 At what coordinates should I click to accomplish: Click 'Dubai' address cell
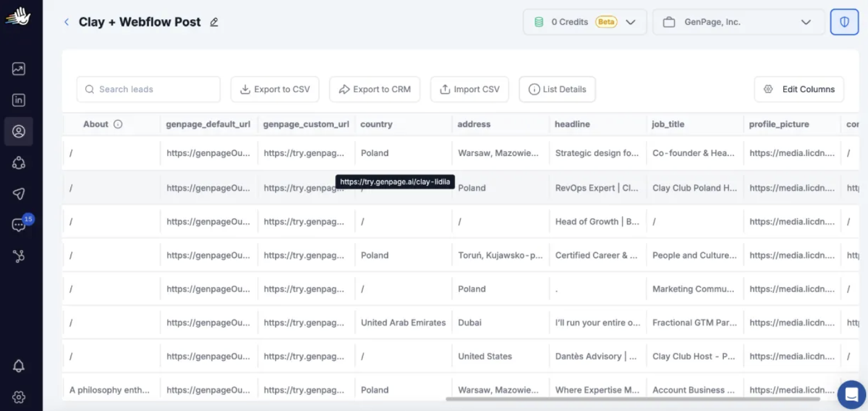click(x=470, y=322)
